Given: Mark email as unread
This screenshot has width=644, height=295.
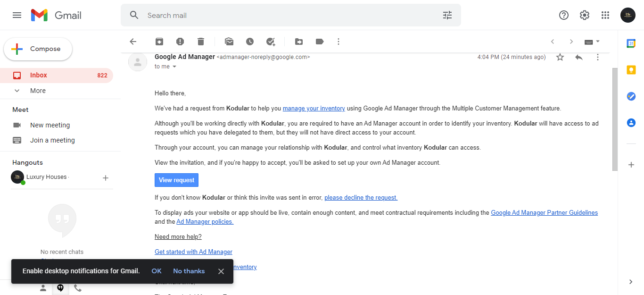Looking at the screenshot, I should coord(229,42).
